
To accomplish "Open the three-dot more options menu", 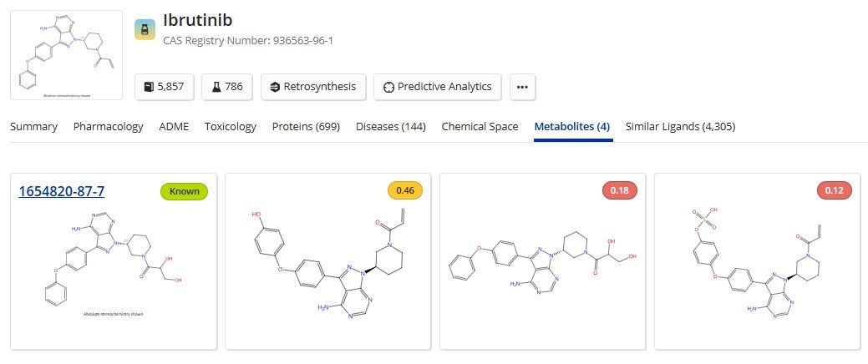I will click(x=522, y=87).
